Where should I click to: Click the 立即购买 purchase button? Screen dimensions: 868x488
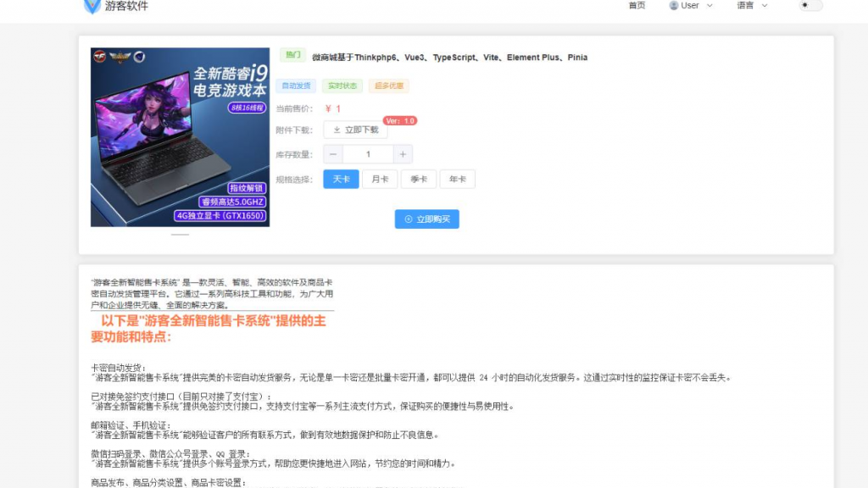point(426,219)
